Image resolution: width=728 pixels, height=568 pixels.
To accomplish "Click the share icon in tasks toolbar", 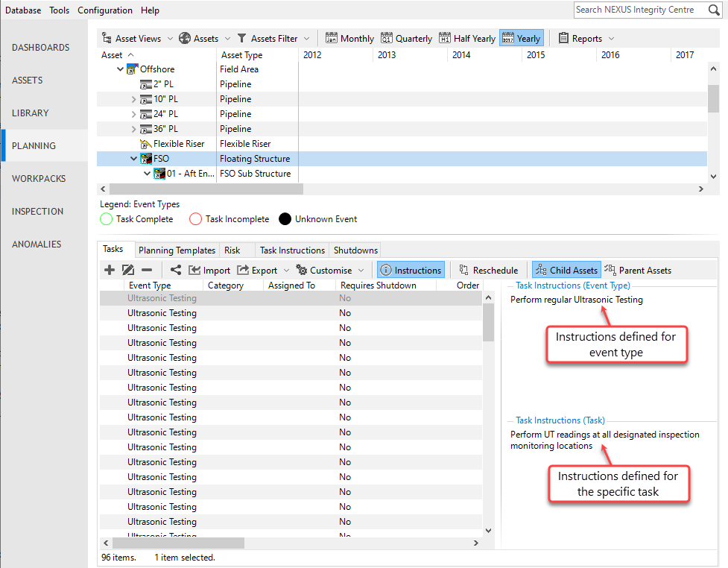I will (x=176, y=270).
